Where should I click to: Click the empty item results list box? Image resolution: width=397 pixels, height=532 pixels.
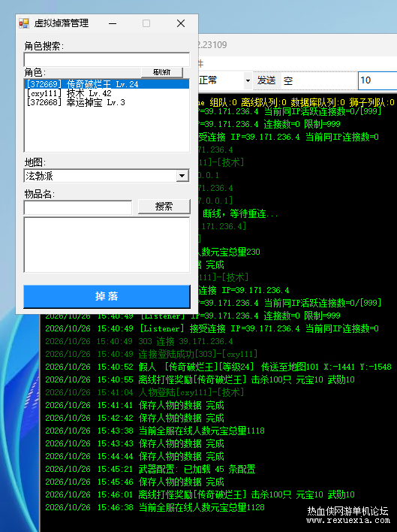tap(107, 245)
